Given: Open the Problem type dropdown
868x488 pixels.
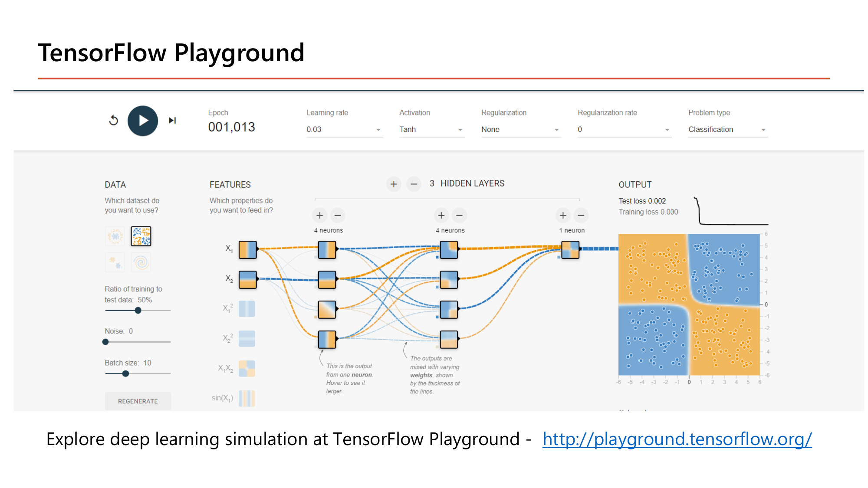Looking at the screenshot, I should tap(728, 129).
